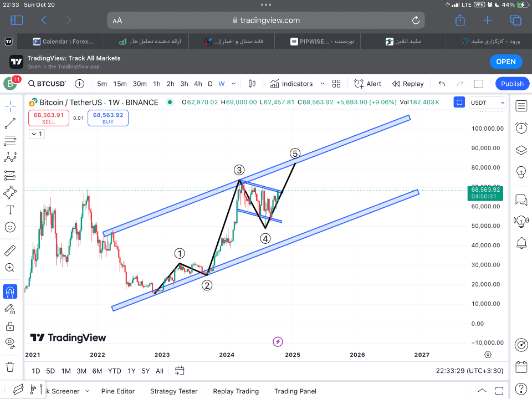Open the TradingView app with OPEN
The height and width of the screenshot is (399, 532).
[x=505, y=62]
